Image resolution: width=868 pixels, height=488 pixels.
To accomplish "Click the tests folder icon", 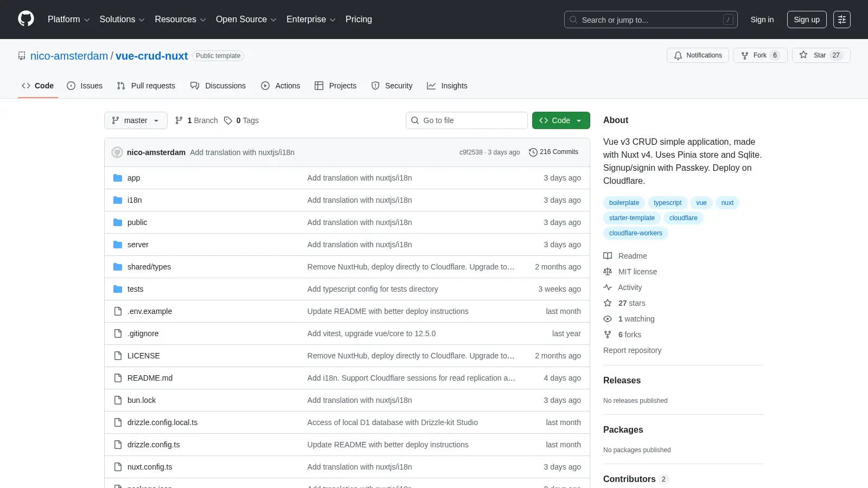I will (118, 289).
